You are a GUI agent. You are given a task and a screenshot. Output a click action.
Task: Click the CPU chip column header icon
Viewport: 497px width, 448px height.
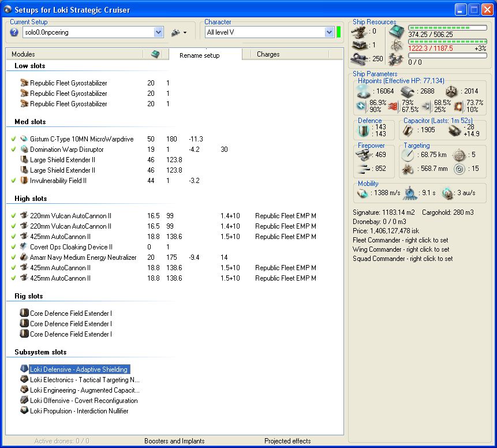pyautogui.click(x=155, y=54)
